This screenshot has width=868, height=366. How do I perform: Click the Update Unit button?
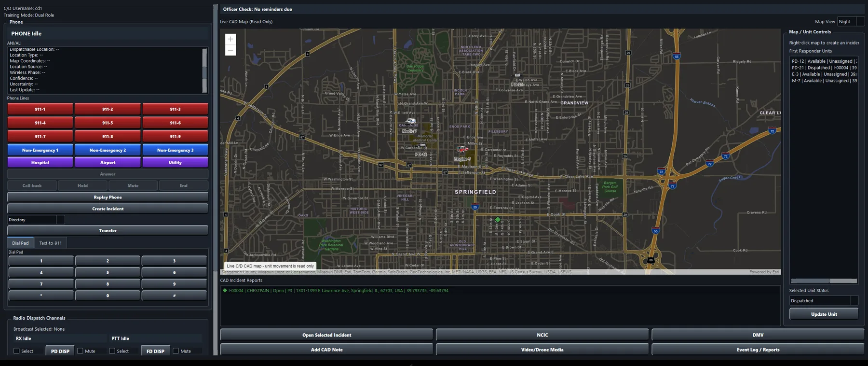(824, 314)
